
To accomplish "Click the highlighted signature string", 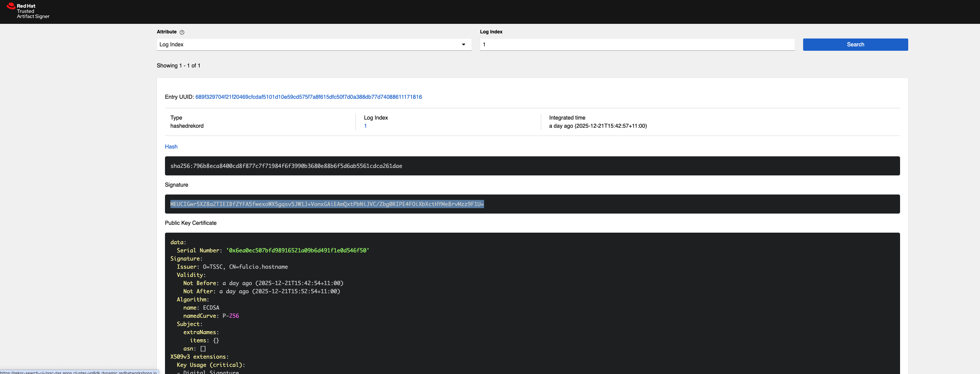I will [x=327, y=204].
